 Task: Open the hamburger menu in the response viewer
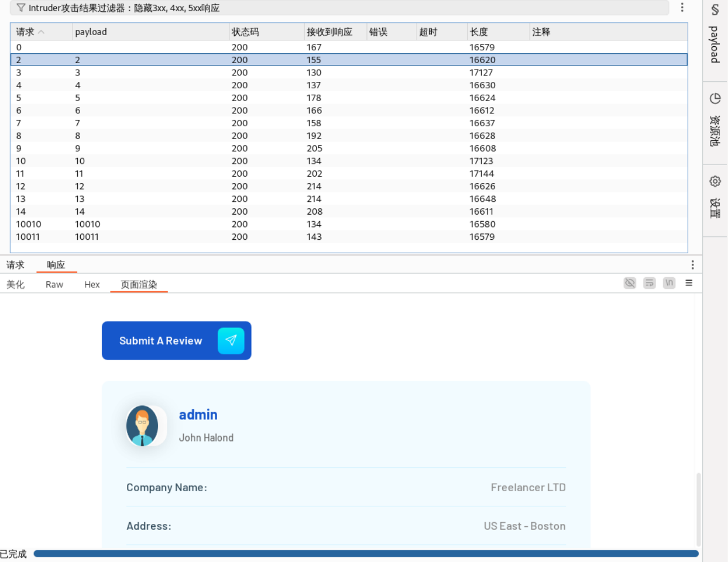pyautogui.click(x=689, y=283)
